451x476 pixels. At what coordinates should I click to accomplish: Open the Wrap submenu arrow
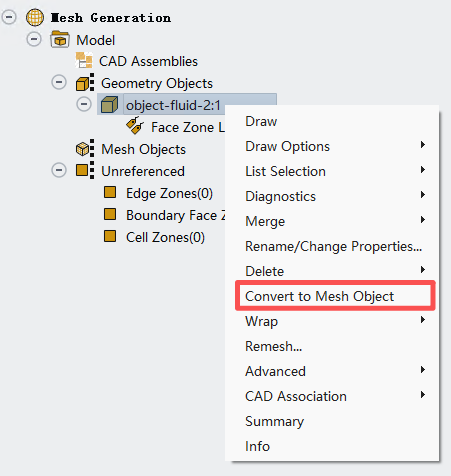click(423, 320)
